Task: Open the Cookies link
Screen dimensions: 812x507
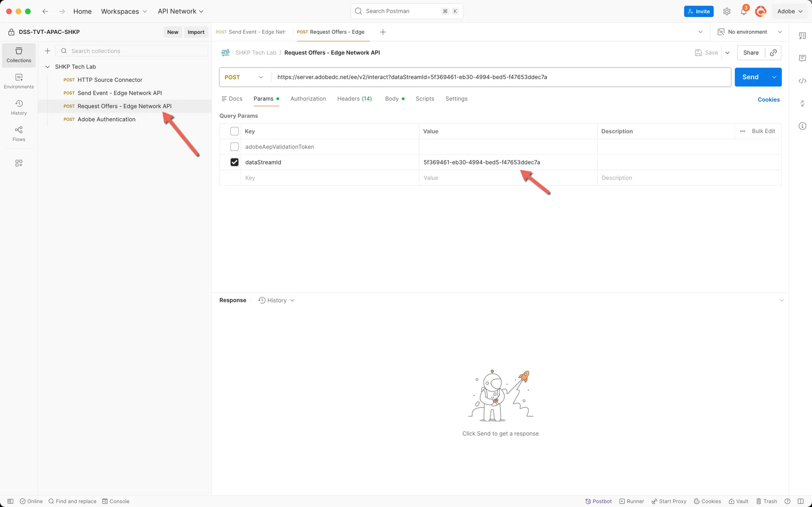Action: [769, 100]
